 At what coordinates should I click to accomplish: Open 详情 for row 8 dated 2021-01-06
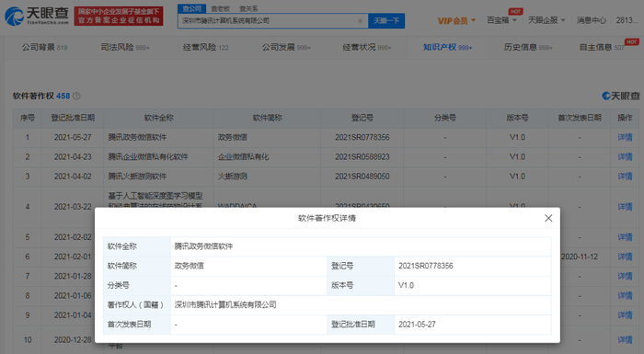click(x=625, y=296)
